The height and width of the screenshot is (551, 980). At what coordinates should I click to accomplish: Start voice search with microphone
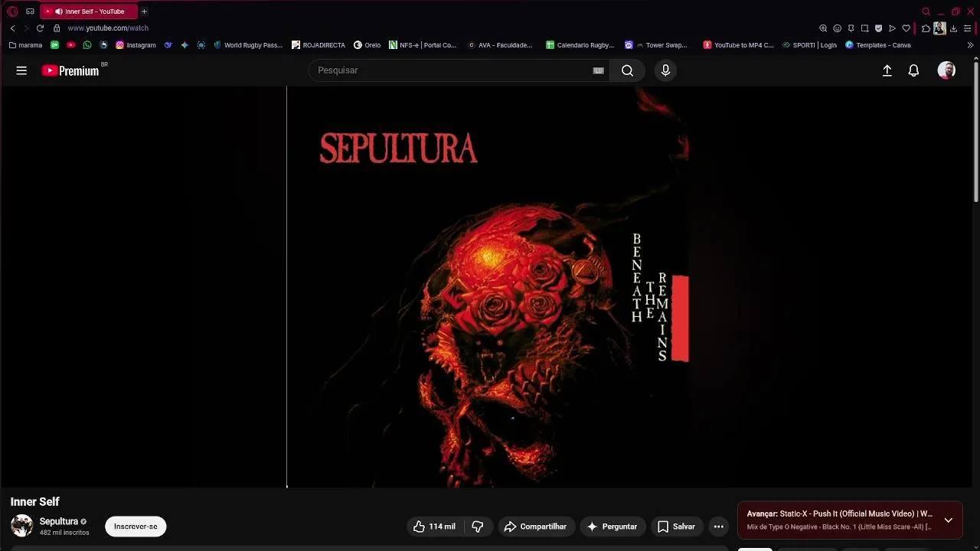pyautogui.click(x=665, y=70)
